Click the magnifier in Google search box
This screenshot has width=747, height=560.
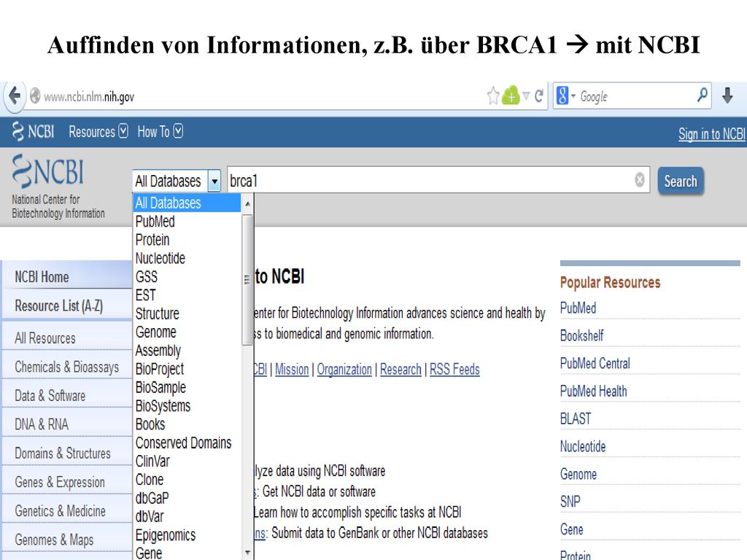click(x=702, y=96)
